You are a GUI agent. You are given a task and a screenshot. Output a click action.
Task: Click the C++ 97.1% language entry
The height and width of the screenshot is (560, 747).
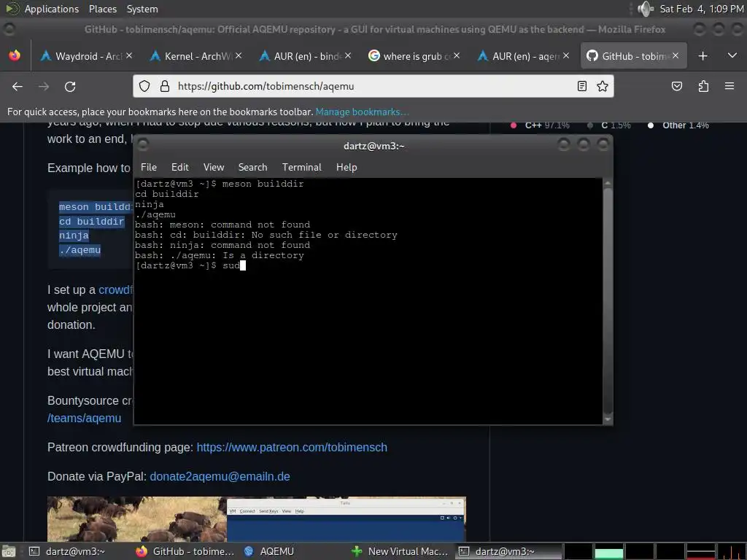[541, 125]
